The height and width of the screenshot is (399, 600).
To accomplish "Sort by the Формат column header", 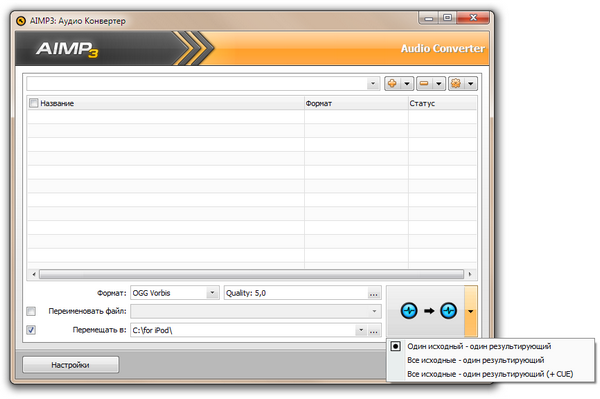I will [356, 103].
